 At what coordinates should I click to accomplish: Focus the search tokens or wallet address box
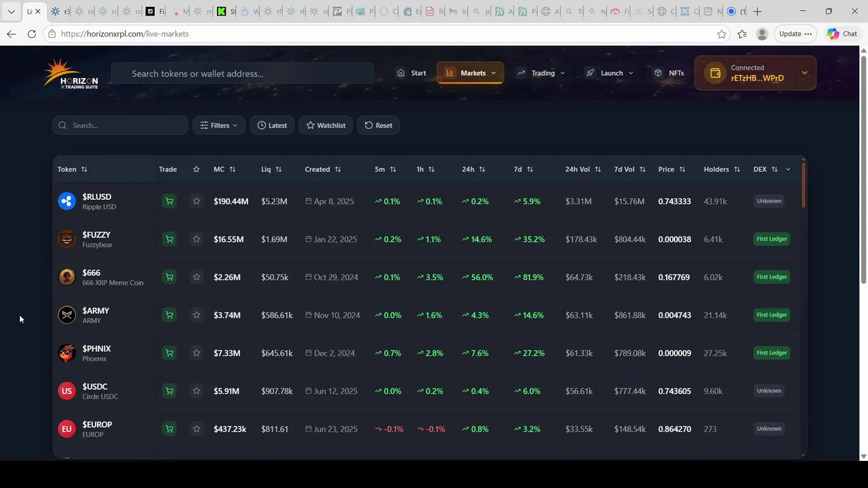242,73
